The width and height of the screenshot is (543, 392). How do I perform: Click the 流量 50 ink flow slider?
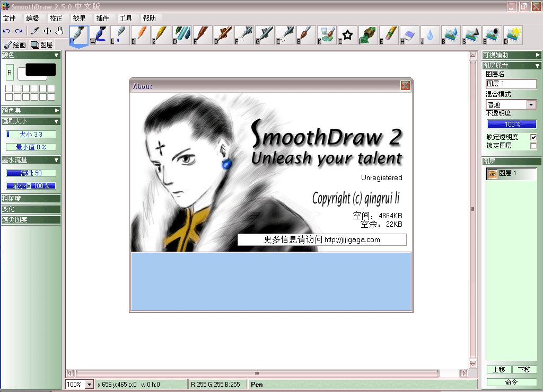tap(31, 173)
